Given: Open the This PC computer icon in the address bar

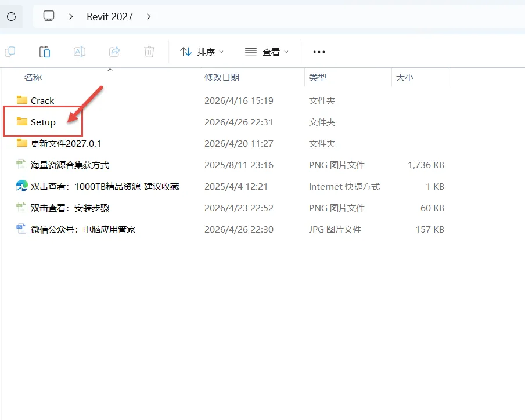Looking at the screenshot, I should click(x=49, y=16).
